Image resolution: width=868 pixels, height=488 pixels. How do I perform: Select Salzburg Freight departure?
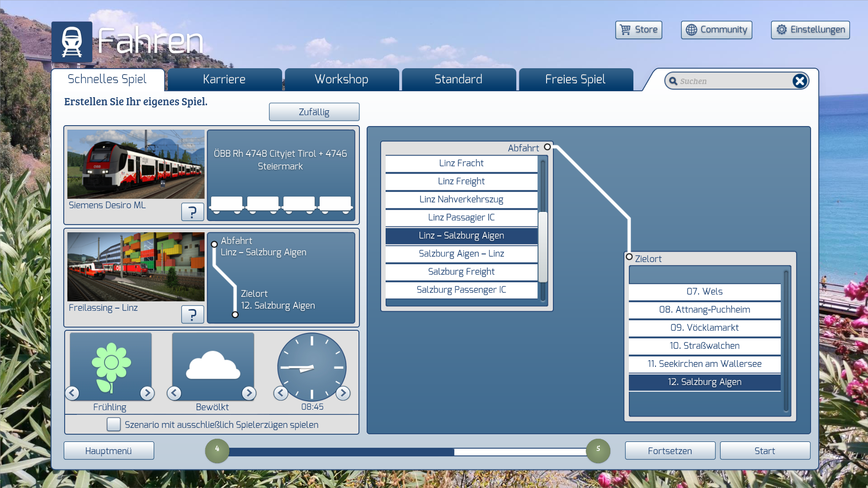coord(462,272)
